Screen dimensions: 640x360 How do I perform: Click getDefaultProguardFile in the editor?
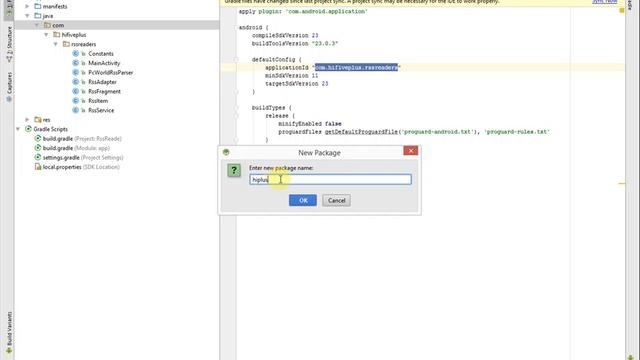coord(361,132)
